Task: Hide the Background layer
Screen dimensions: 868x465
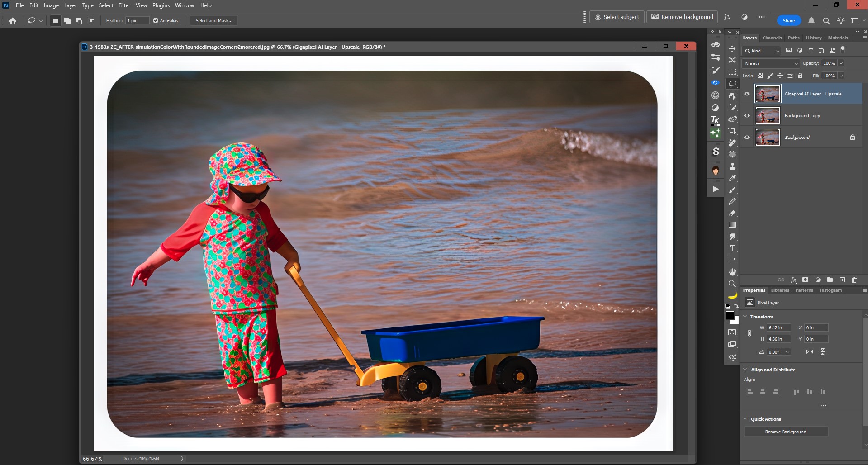Action: pyautogui.click(x=747, y=137)
